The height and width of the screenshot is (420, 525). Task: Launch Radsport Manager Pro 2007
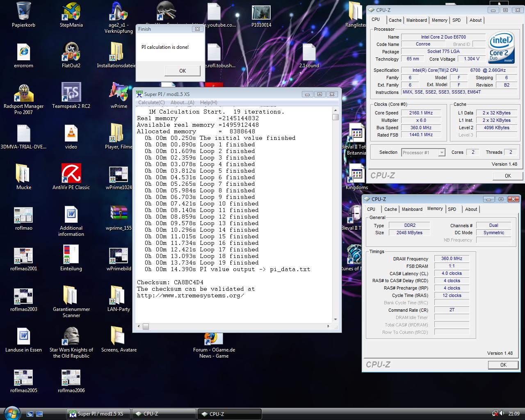point(23,92)
